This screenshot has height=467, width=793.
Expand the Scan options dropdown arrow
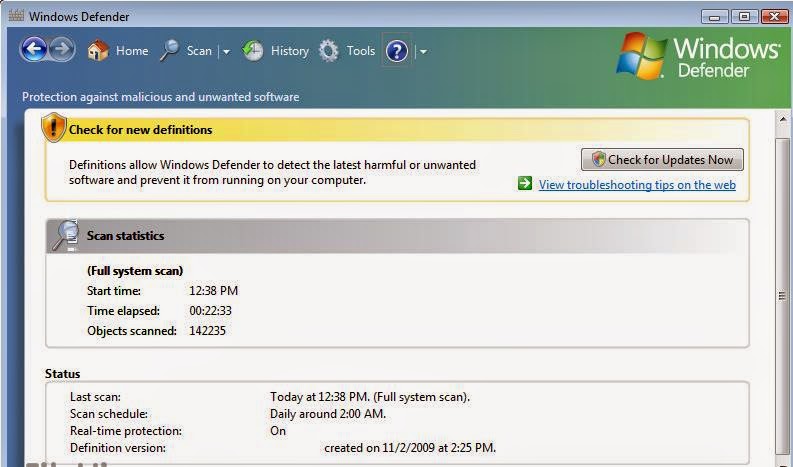[x=226, y=51]
